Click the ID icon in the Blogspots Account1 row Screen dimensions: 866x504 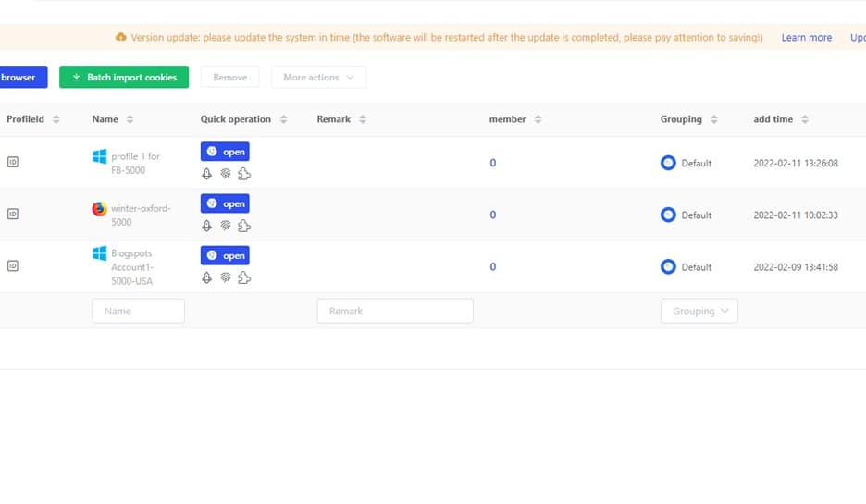13,266
